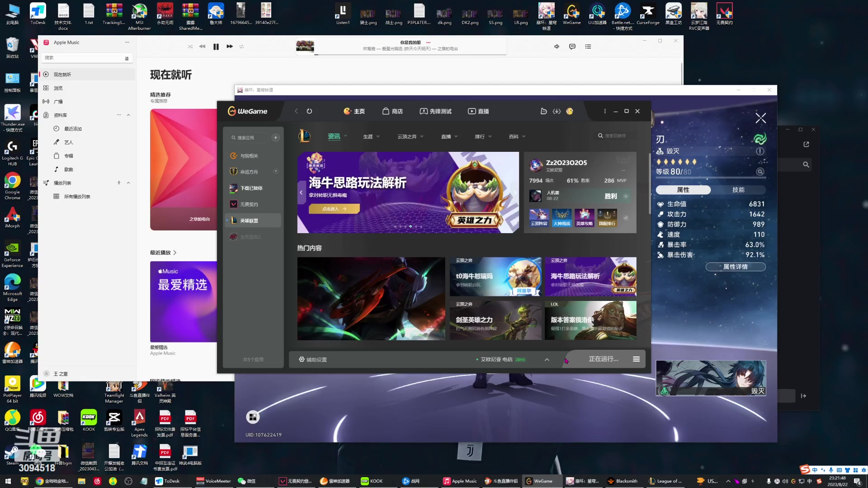This screenshot has width=868, height=488.
Task: Open the WeGame 直播 live tab
Action: coord(478,111)
